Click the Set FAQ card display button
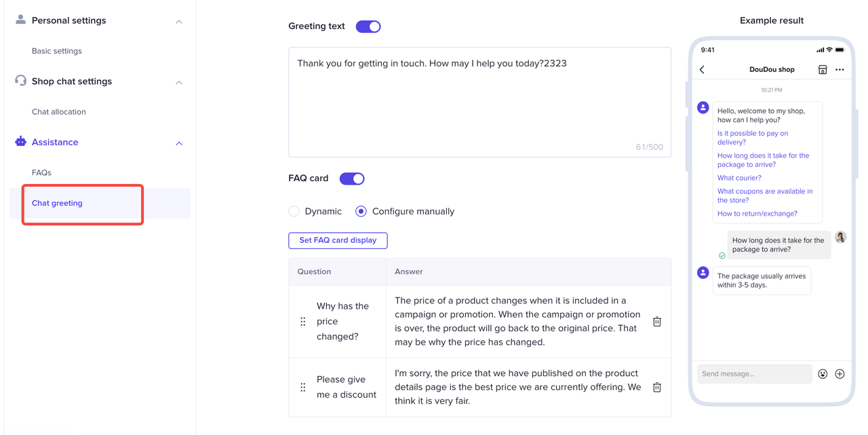The width and height of the screenshot is (868, 435). 338,240
